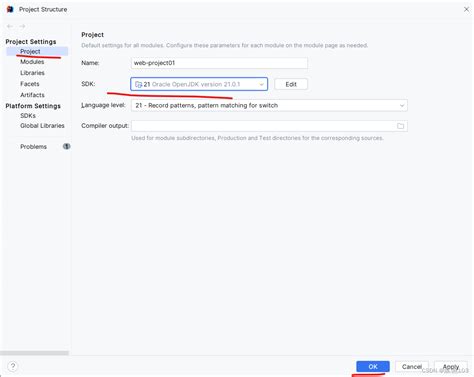Click the Problems count badge
The image size is (474, 377).
(x=67, y=146)
